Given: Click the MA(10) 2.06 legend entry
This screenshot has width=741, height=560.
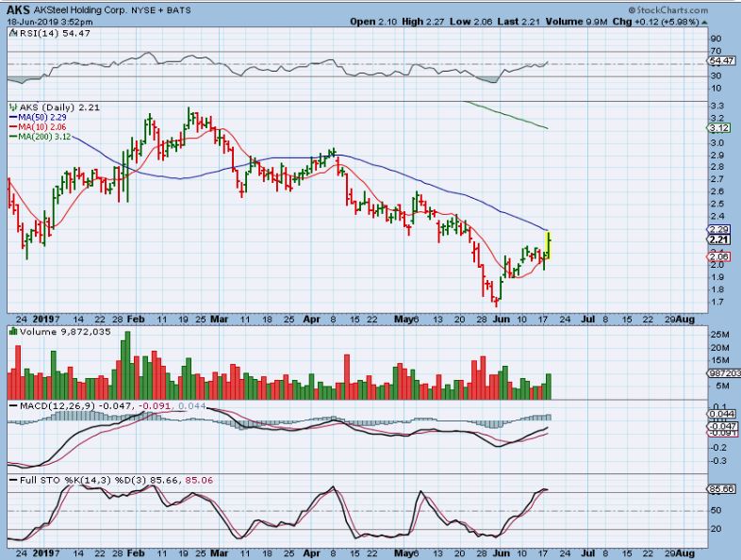Looking at the screenshot, I should [x=42, y=126].
